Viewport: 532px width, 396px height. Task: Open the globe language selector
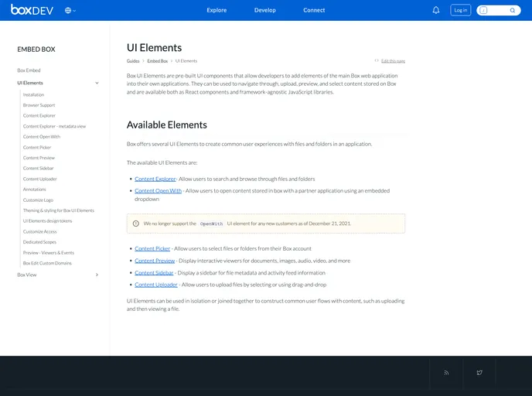(70, 11)
